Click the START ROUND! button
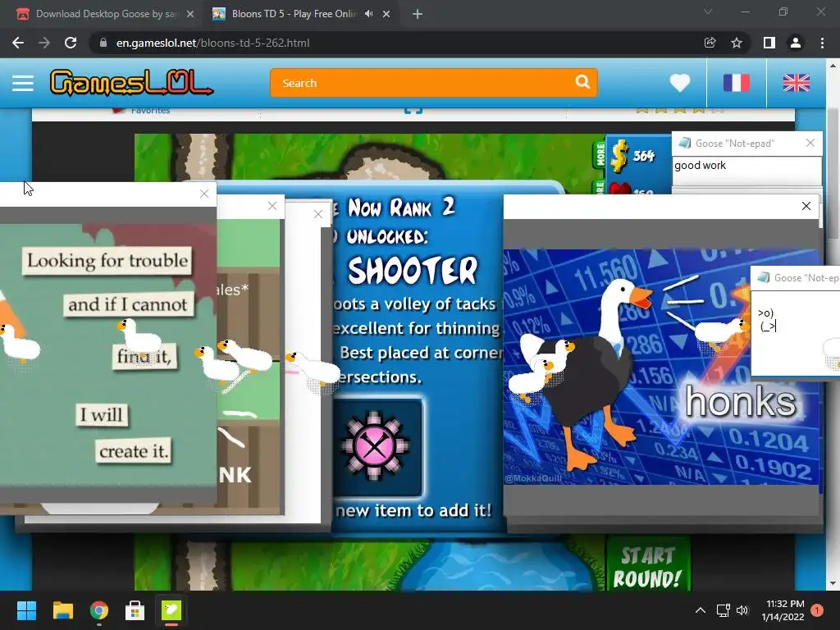 647,567
